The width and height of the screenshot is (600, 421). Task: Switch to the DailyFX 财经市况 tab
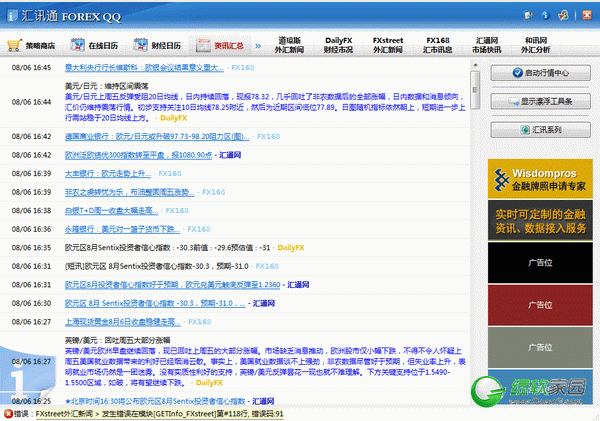click(338, 45)
